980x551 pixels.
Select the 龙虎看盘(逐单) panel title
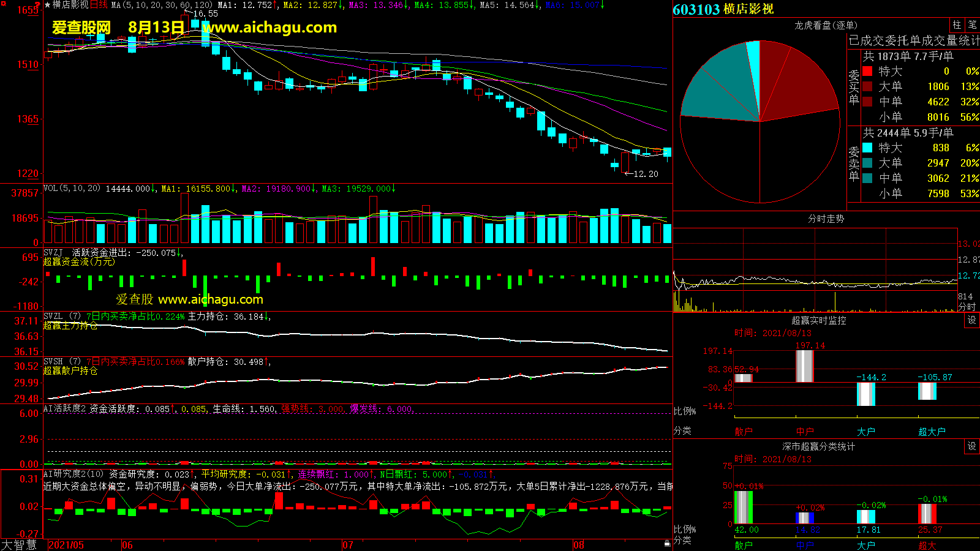pyautogui.click(x=826, y=25)
